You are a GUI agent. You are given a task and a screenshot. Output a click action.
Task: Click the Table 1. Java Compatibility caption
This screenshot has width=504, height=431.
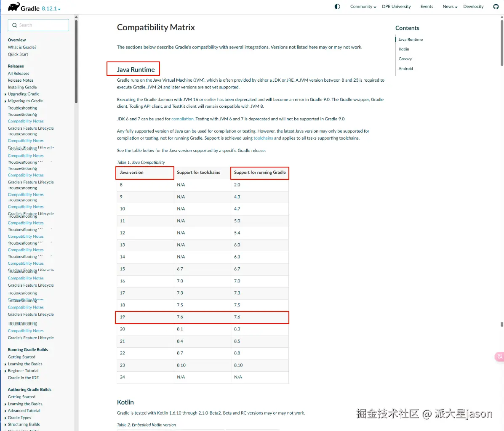141,162
